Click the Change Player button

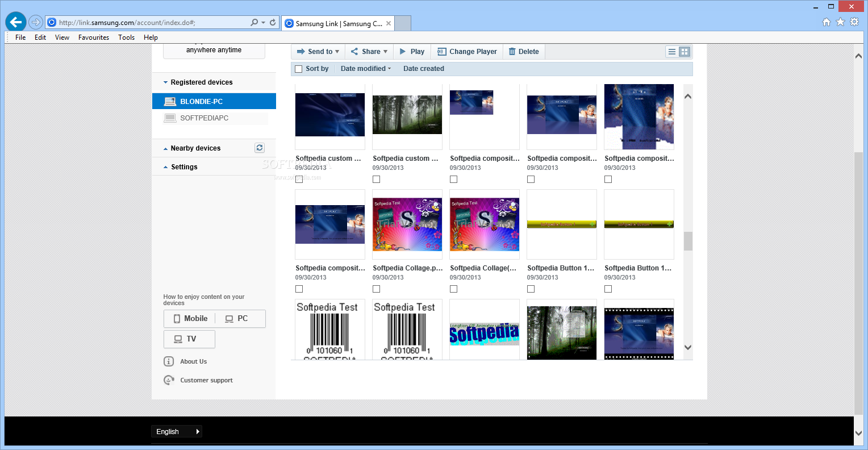point(467,52)
